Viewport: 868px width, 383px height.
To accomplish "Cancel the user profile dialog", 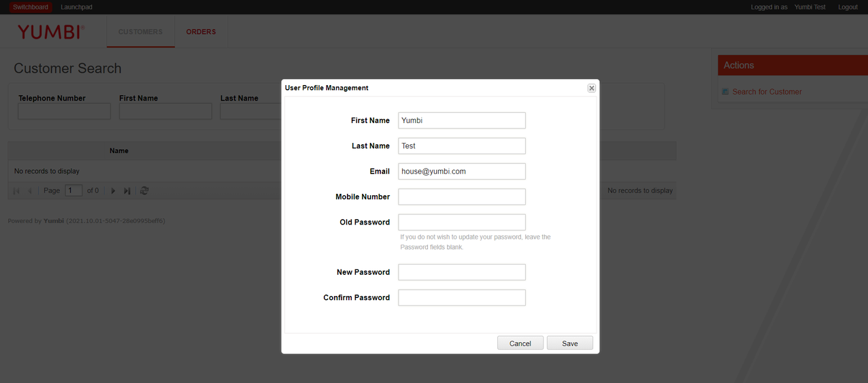I will pos(520,343).
